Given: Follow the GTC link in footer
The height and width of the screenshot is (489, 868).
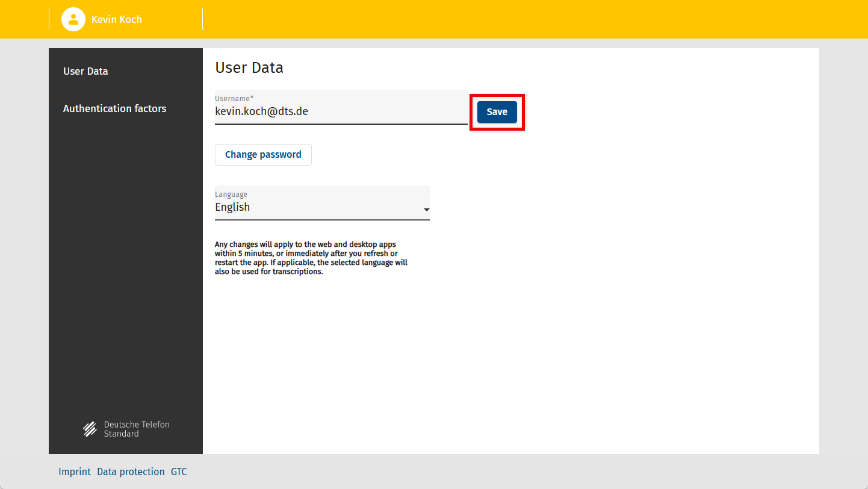Looking at the screenshot, I should (179, 472).
